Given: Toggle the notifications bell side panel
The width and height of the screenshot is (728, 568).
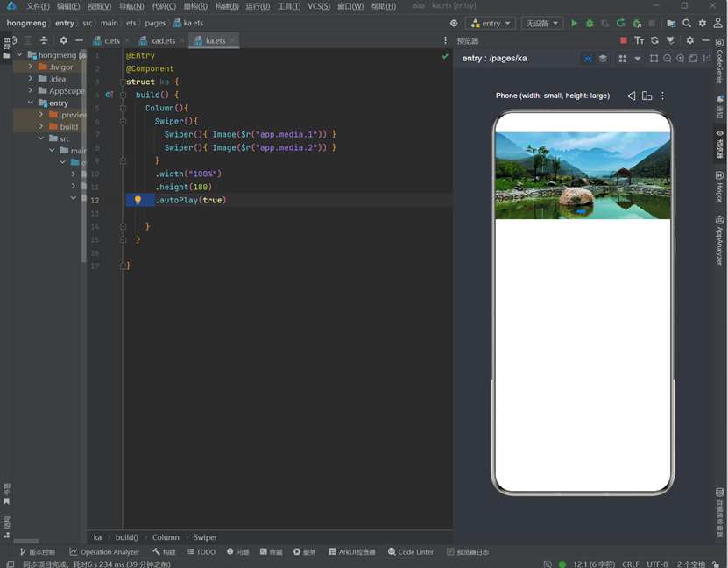Looking at the screenshot, I should pos(719,106).
